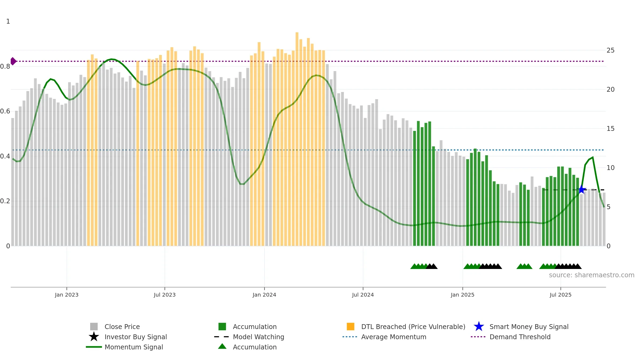Click the green triangle Accumulation legend icon
The image size is (644, 362).
(x=222, y=346)
